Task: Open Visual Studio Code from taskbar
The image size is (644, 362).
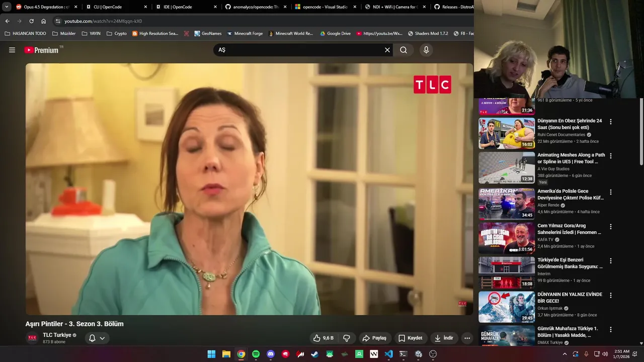Action: 388,354
